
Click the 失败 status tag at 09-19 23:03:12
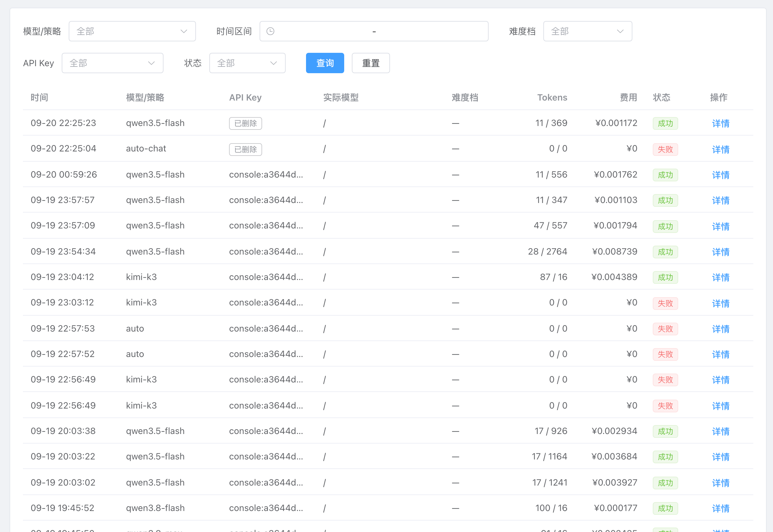pyautogui.click(x=665, y=303)
